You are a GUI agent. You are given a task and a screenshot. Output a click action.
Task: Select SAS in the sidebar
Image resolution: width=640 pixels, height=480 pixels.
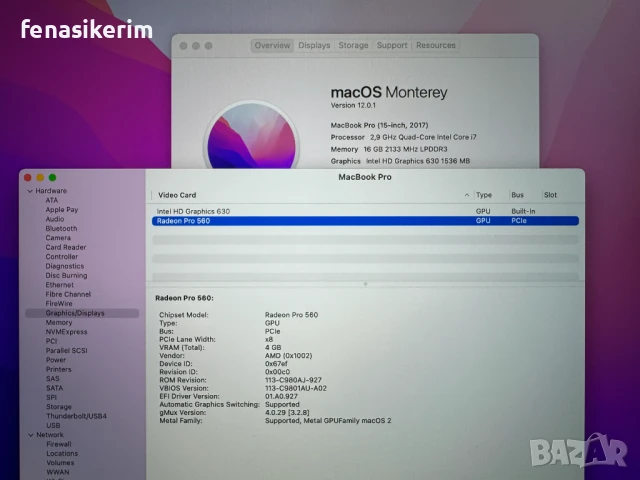click(x=53, y=379)
